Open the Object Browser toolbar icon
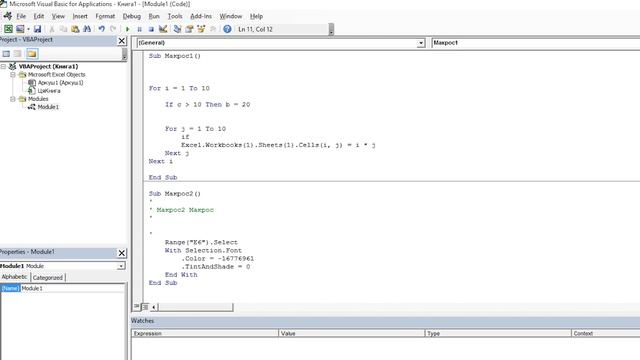This screenshot has height=360, width=640. click(x=201, y=29)
